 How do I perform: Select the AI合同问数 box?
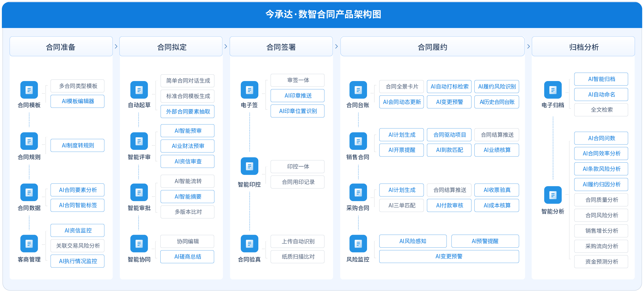601,138
